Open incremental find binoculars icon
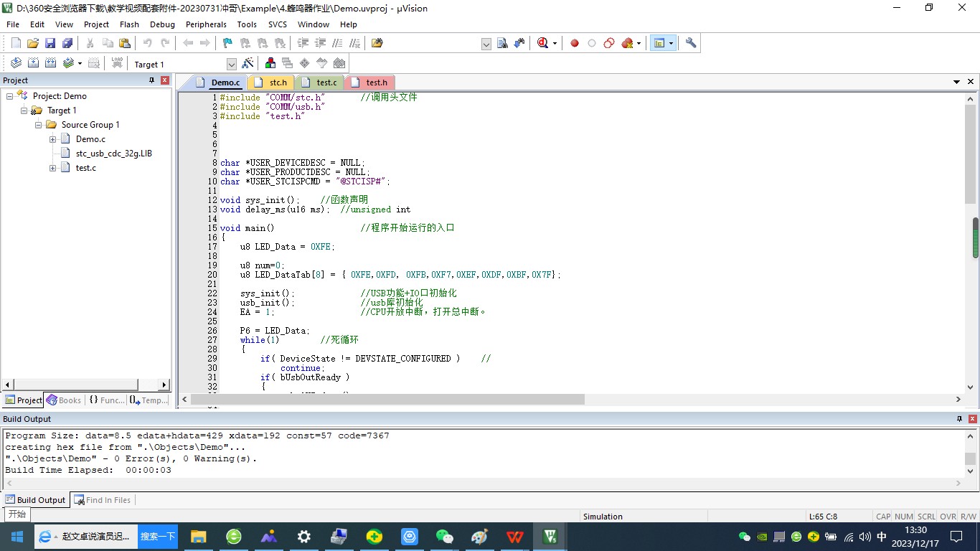The width and height of the screenshot is (980, 551). [x=519, y=43]
